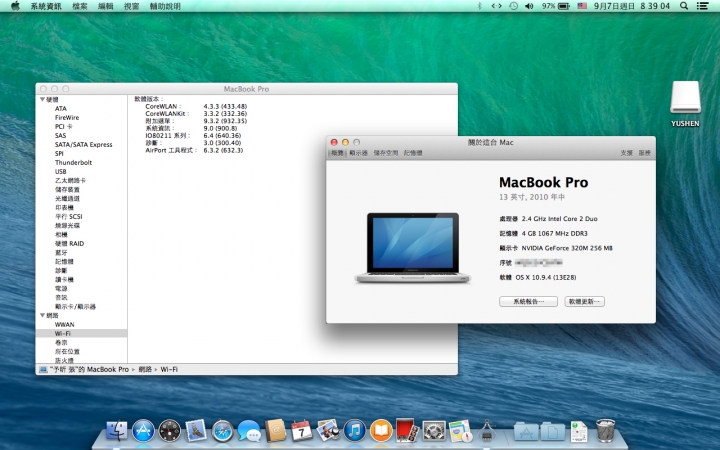
Task: Open the 輔助說明 menu
Action: click(165, 6)
